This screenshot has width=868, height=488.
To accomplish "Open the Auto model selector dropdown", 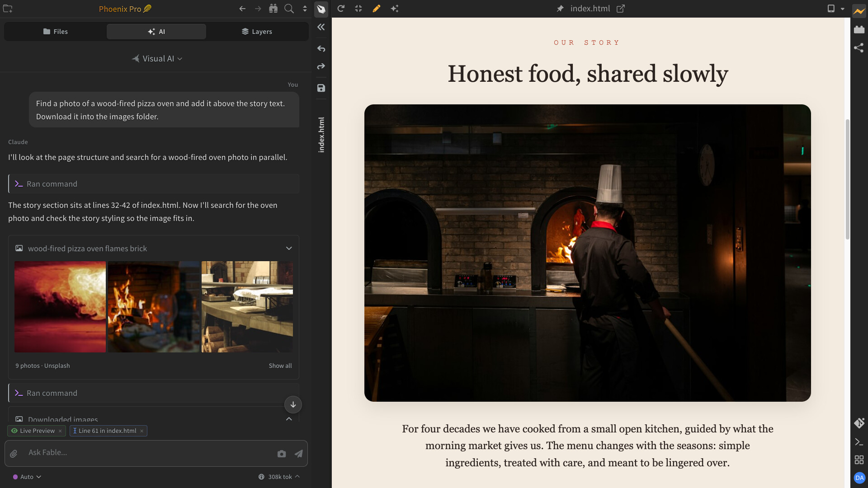I will (27, 477).
